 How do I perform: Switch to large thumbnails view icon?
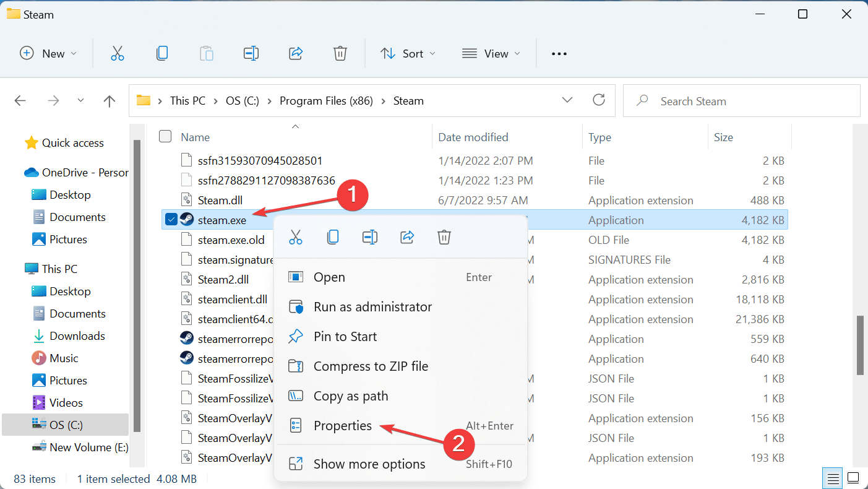point(853,478)
